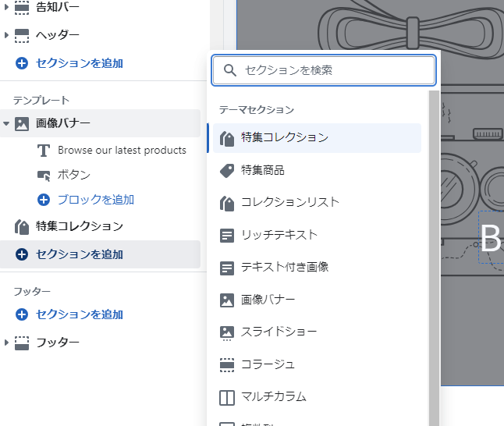Click the 告知バー section icon
Viewport: 504px width, 426px height.
point(22,7)
